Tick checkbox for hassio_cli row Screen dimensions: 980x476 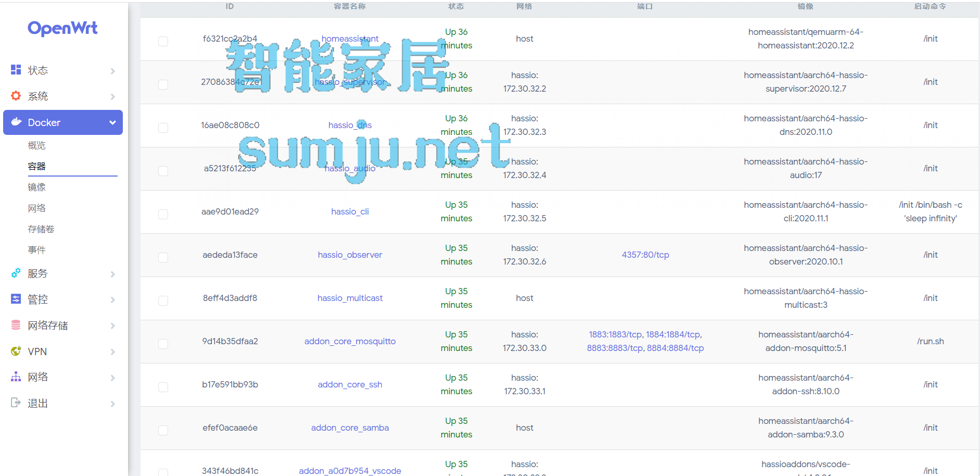coord(163,214)
